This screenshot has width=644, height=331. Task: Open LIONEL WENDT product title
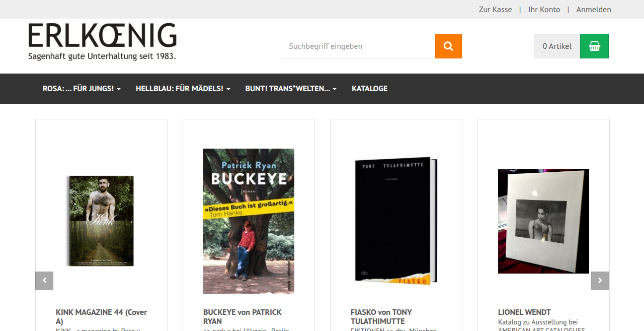[x=524, y=312]
